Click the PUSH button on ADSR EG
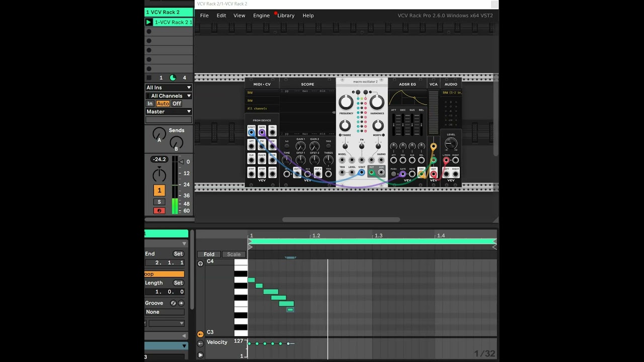 coord(393,174)
